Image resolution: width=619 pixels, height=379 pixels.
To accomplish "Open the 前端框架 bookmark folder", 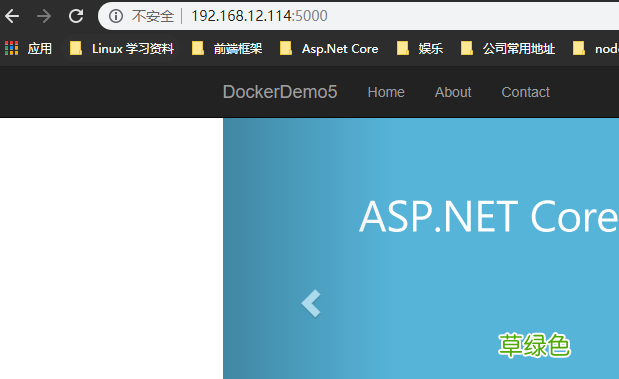I will click(227, 49).
